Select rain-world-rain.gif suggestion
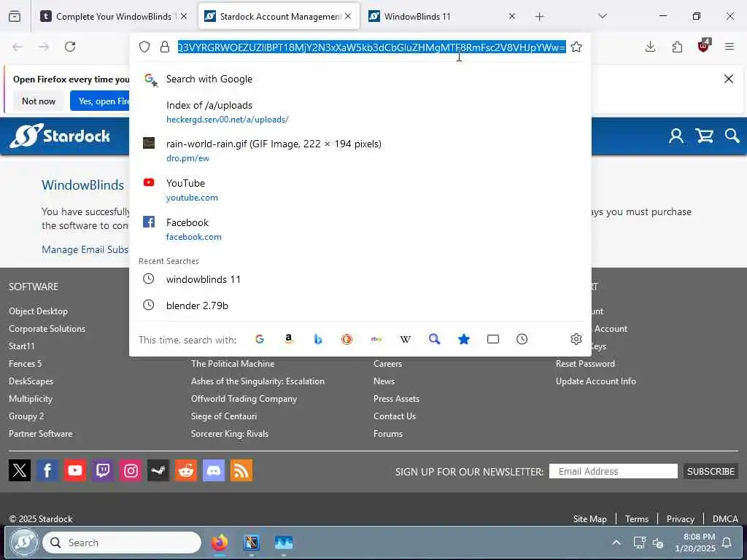 pos(360,150)
